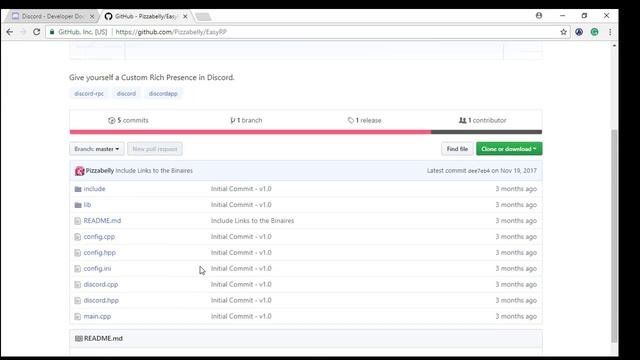This screenshot has height=360, width=640.
Task: Click the README.md header book icon
Action: tap(79, 338)
